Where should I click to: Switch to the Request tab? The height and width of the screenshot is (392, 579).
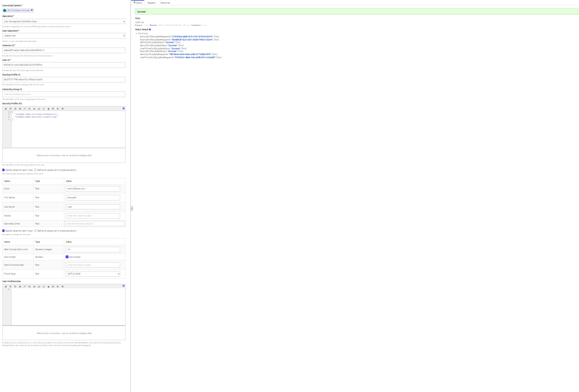click(151, 3)
